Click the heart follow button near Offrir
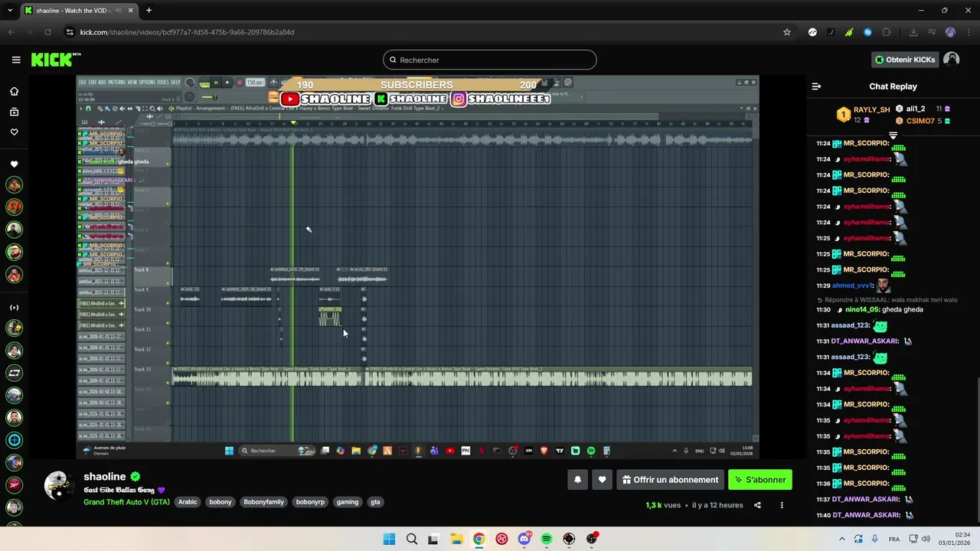 click(602, 480)
